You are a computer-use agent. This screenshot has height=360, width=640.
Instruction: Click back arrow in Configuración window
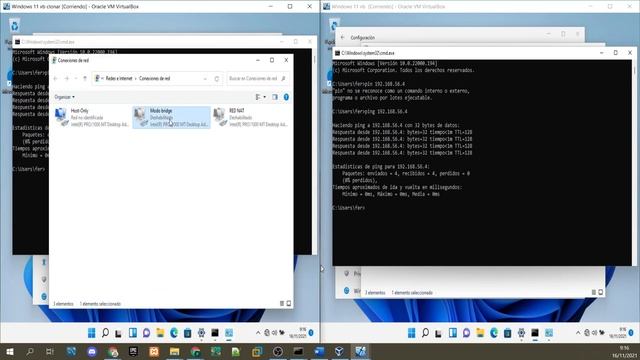(x=342, y=38)
